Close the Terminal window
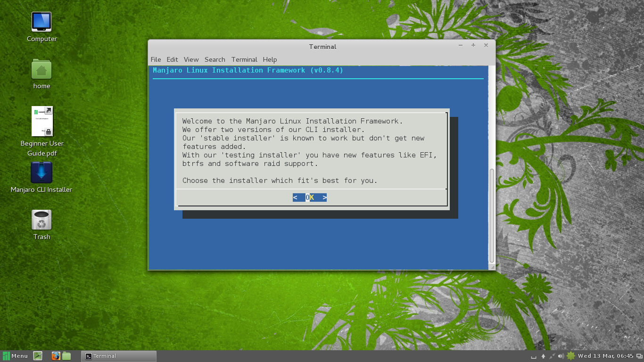 point(486,46)
